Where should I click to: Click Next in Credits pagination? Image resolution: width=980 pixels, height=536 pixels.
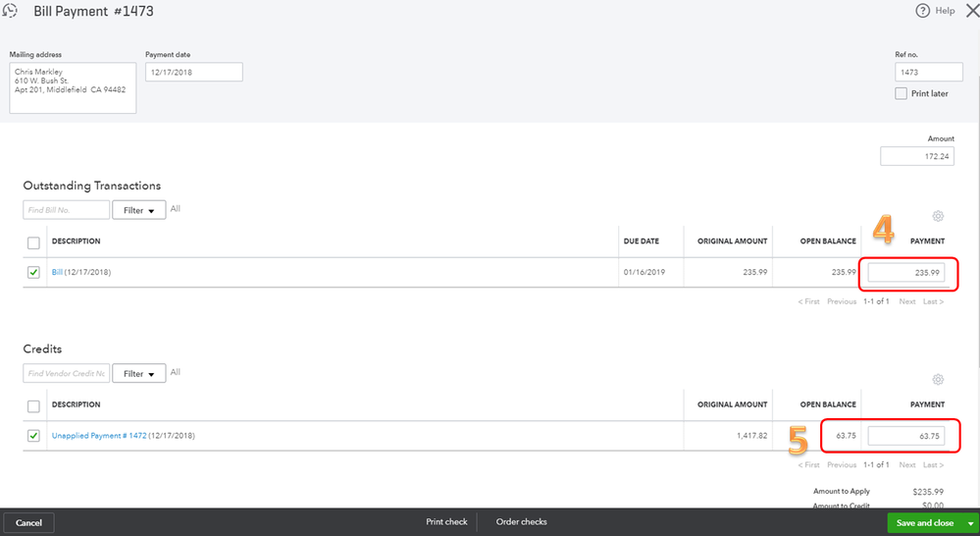906,464
